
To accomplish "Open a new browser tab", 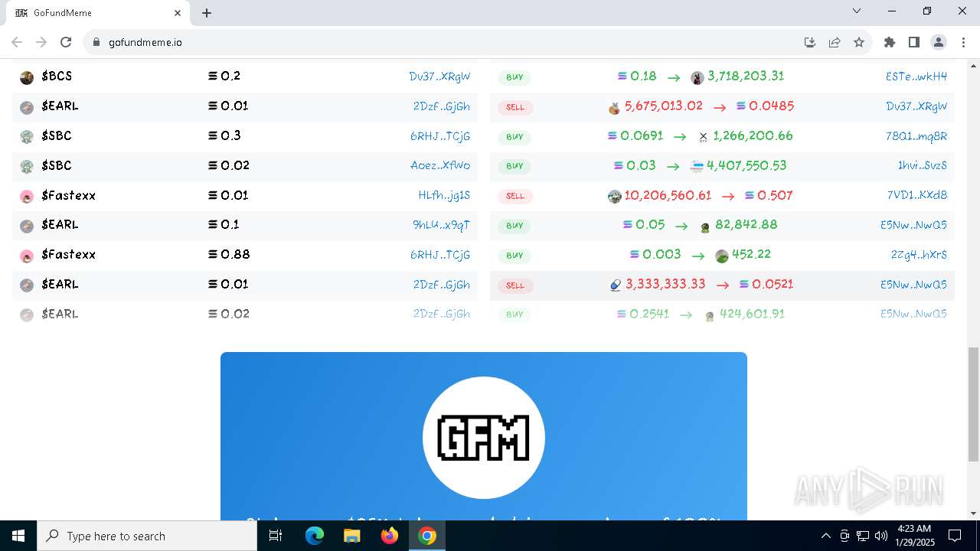I will click(207, 13).
